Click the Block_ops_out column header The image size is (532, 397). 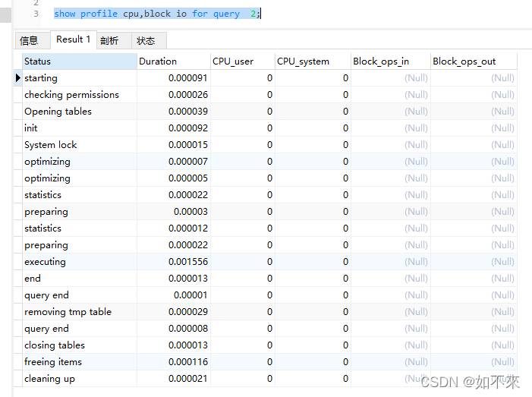474,61
